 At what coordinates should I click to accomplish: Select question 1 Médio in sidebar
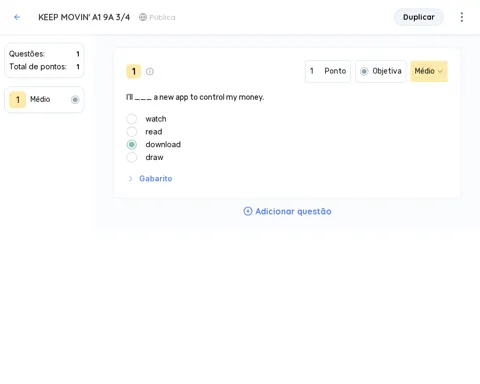(44, 99)
